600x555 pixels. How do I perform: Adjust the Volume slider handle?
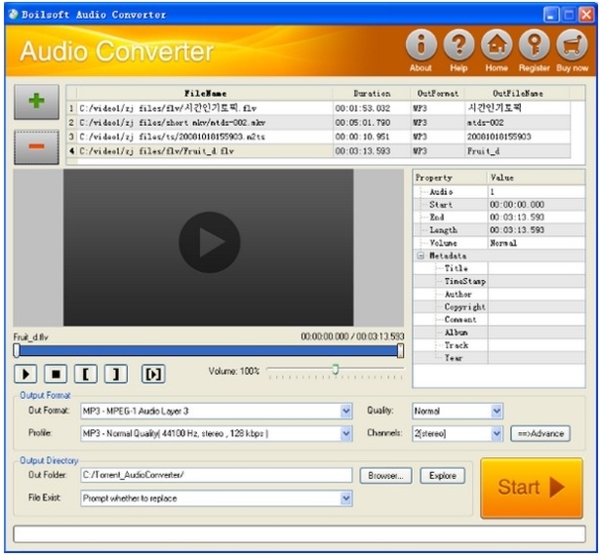335,369
